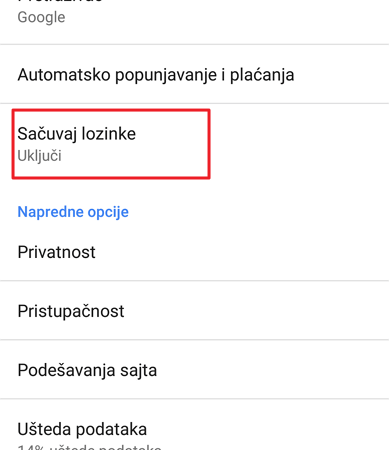Image resolution: width=389 pixels, height=450 pixels.
Task: Tap empty space right of Privatnost label
Action: click(x=242, y=252)
